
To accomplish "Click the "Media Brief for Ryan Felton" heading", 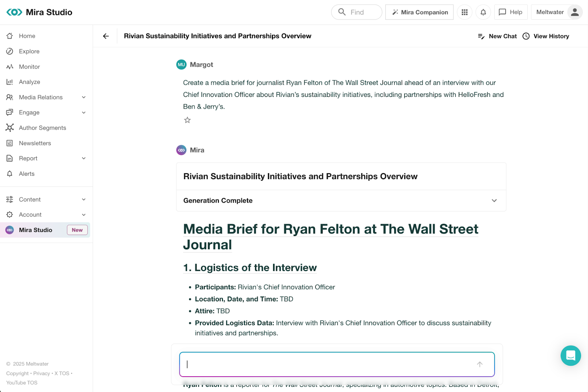I will coord(330,237).
